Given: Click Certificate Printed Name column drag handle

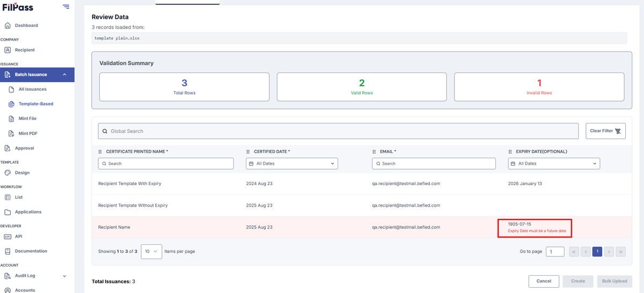Looking at the screenshot, I should [x=100, y=152].
